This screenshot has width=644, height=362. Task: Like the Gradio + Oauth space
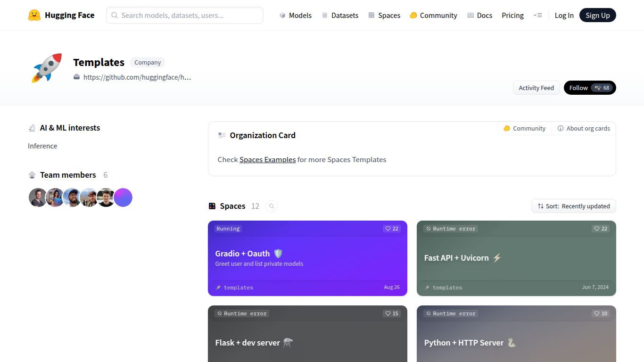[392, 229]
